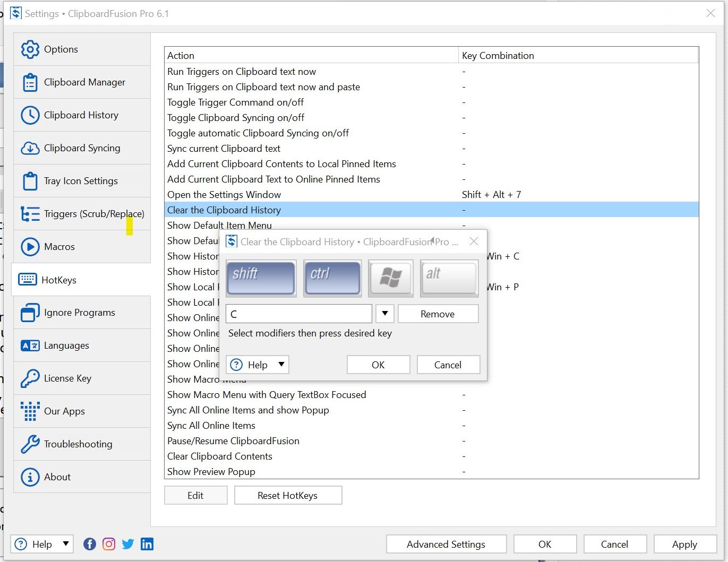Open the Options settings page
Screen dimensions: 728x562
pyautogui.click(x=82, y=49)
